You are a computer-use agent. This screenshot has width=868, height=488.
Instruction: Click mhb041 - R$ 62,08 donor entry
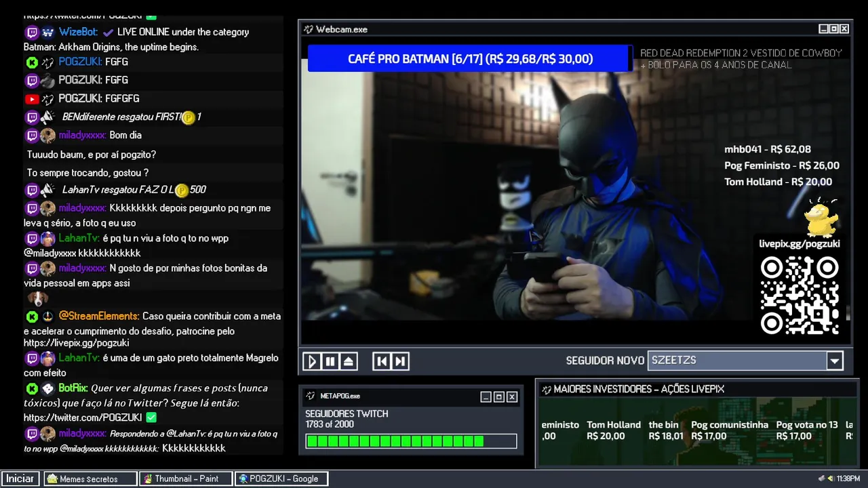768,149
